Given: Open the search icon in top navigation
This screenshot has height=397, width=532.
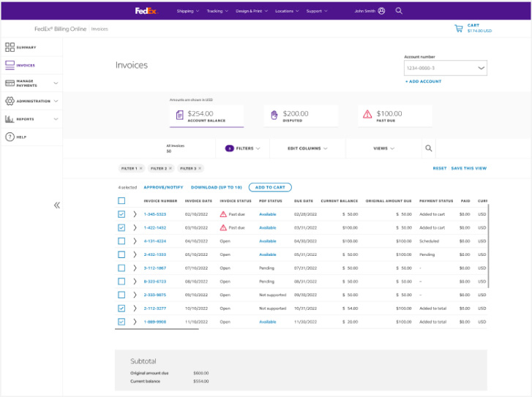Looking at the screenshot, I should (399, 11).
